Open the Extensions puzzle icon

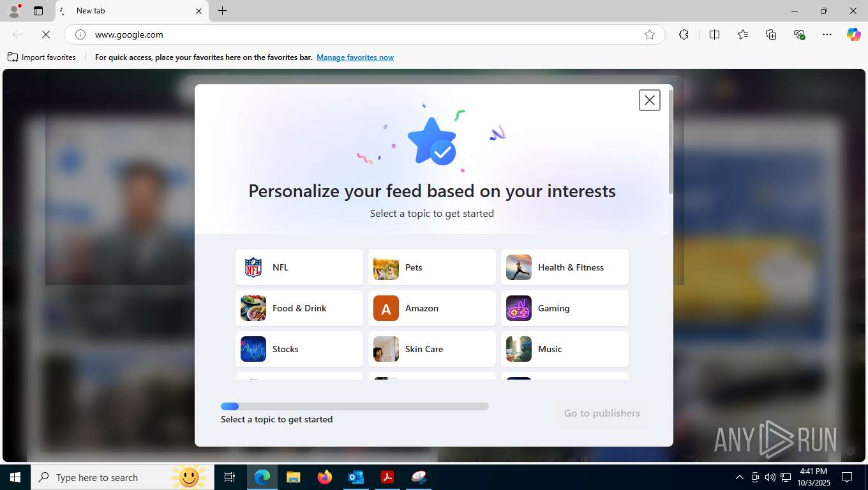(x=684, y=34)
